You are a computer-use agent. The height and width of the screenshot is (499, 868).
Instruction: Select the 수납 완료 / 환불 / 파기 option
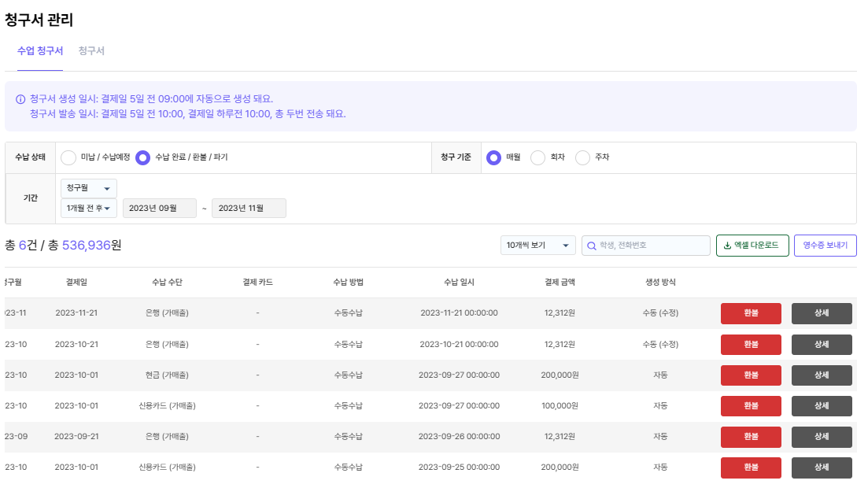[143, 157]
